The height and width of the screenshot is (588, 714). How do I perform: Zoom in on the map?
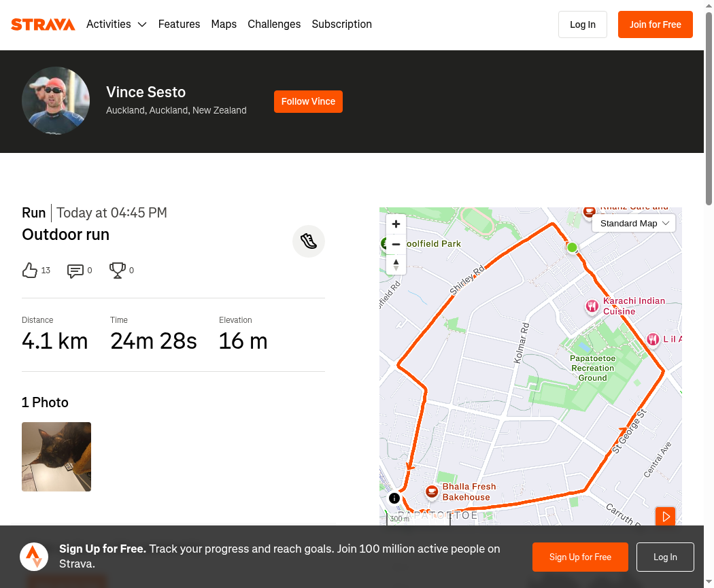tap(396, 224)
